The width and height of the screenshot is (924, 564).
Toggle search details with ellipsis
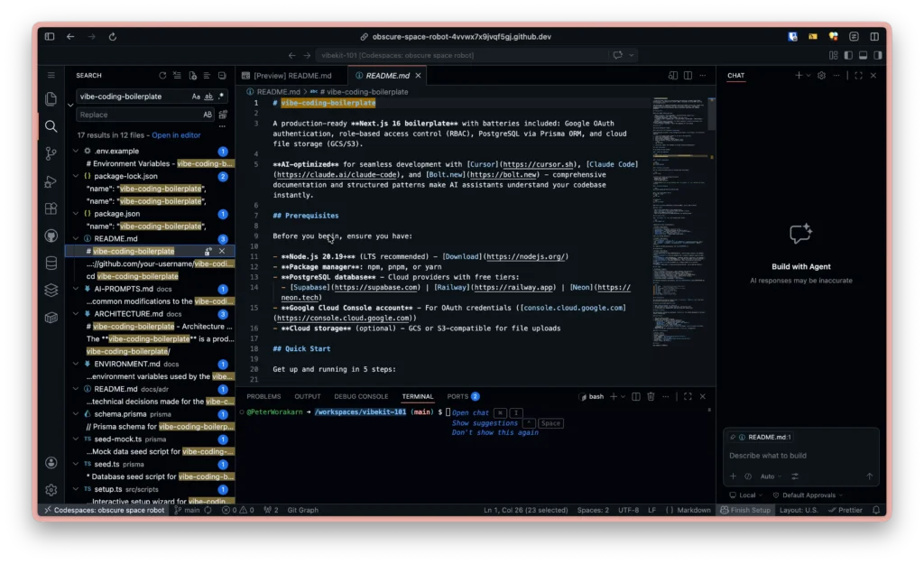(x=222, y=126)
